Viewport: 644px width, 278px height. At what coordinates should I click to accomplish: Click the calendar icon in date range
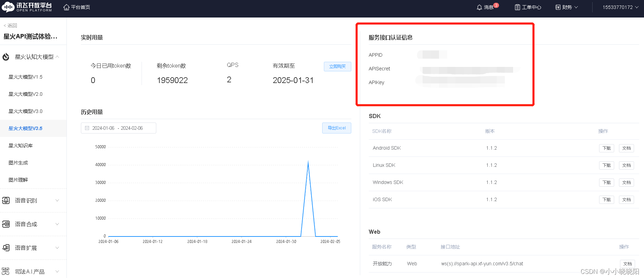(87, 128)
